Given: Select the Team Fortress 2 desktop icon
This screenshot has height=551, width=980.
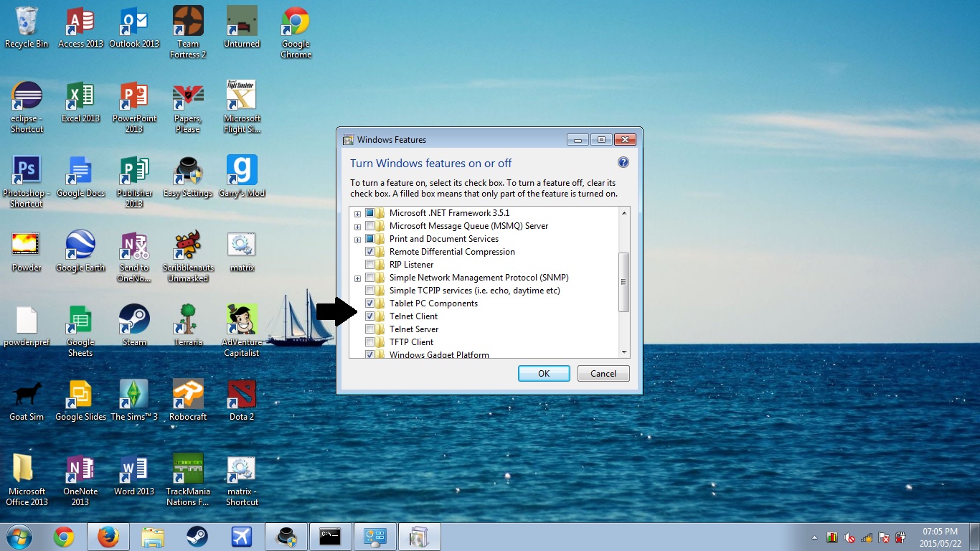Looking at the screenshot, I should pyautogui.click(x=188, y=32).
